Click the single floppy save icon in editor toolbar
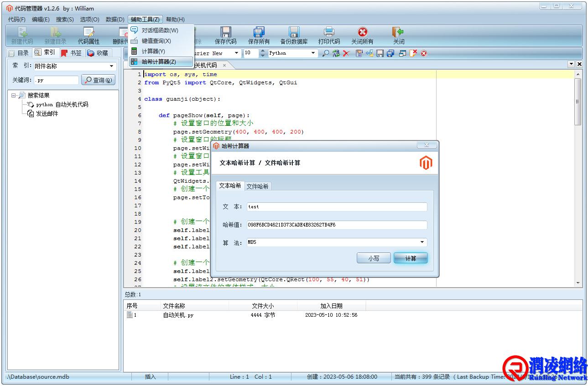 click(380, 53)
